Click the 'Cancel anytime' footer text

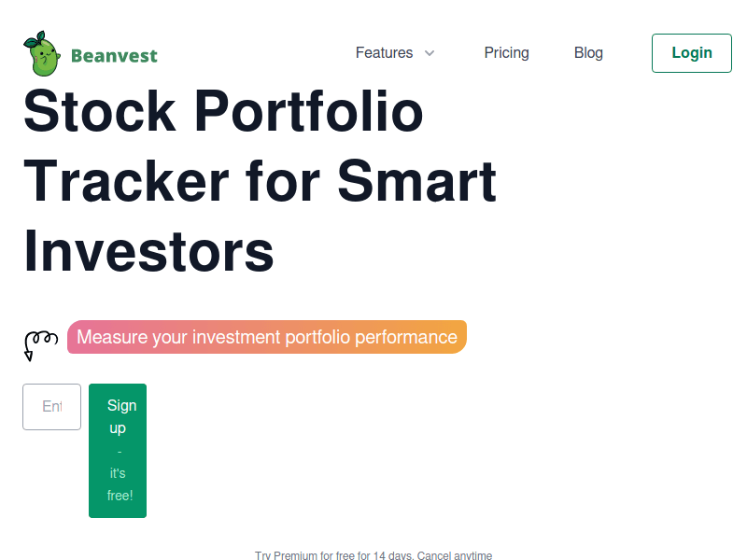[x=454, y=555]
